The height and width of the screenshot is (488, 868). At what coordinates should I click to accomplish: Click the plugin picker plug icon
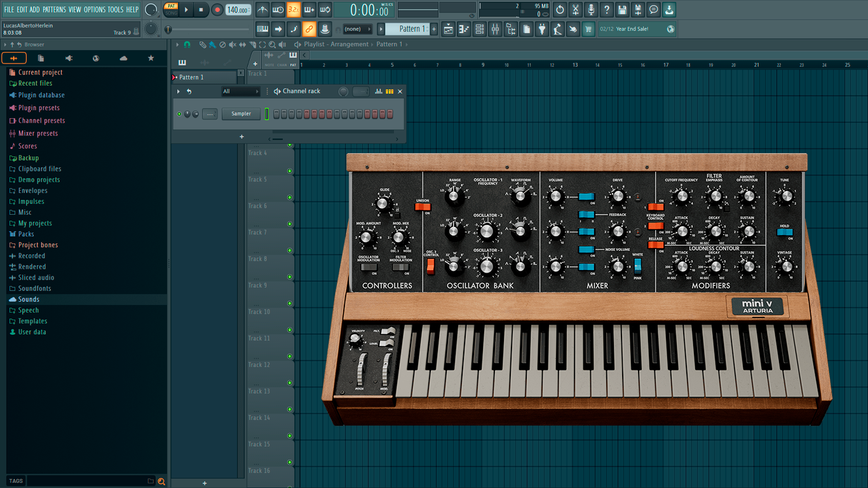coord(542,29)
